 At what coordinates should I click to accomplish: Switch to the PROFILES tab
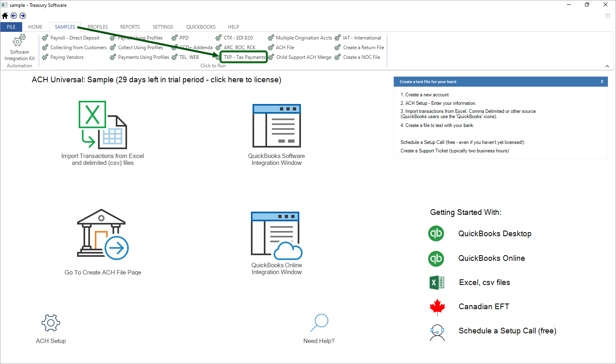[98, 27]
